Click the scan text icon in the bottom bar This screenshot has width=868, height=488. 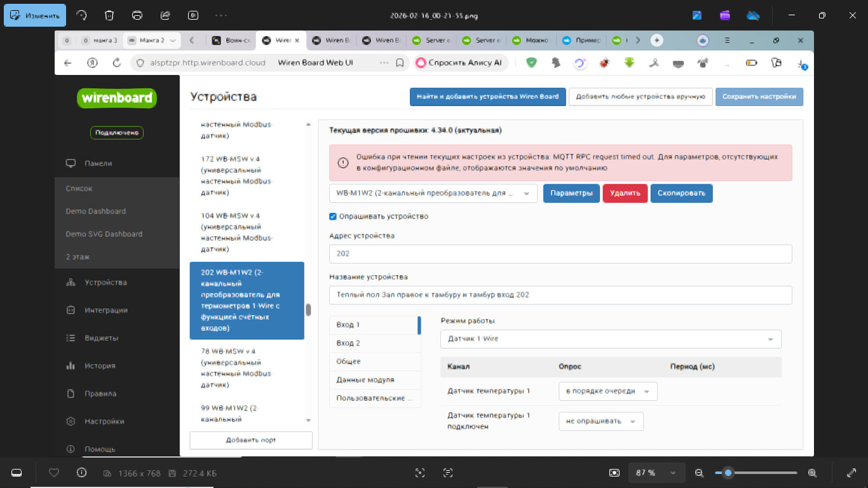(448, 473)
